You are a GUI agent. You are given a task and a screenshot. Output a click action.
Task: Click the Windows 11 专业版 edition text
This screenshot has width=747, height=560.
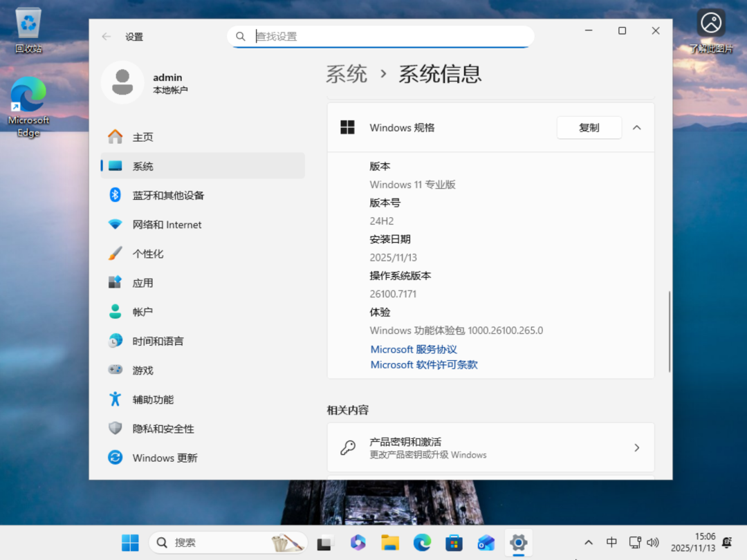coord(412,185)
